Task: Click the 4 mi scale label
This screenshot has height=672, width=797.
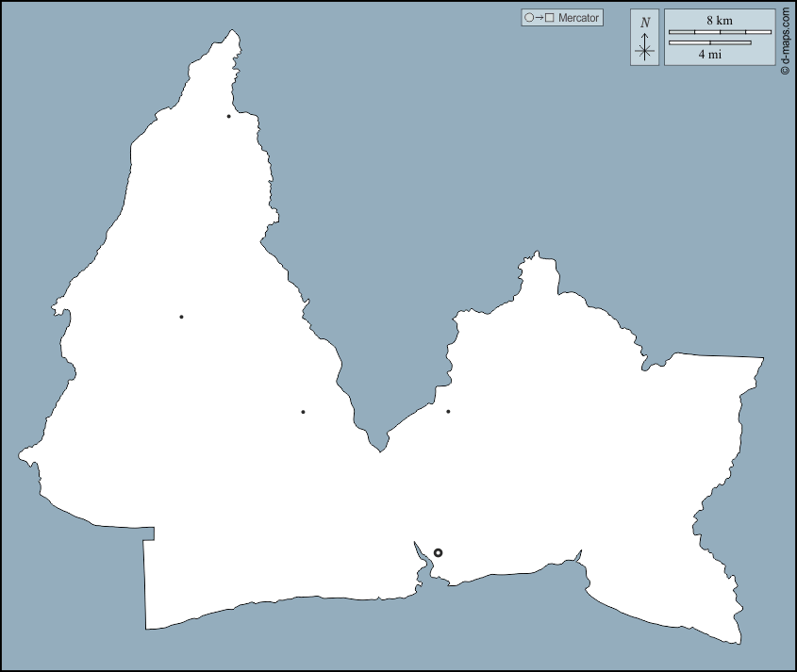Action: tap(710, 55)
